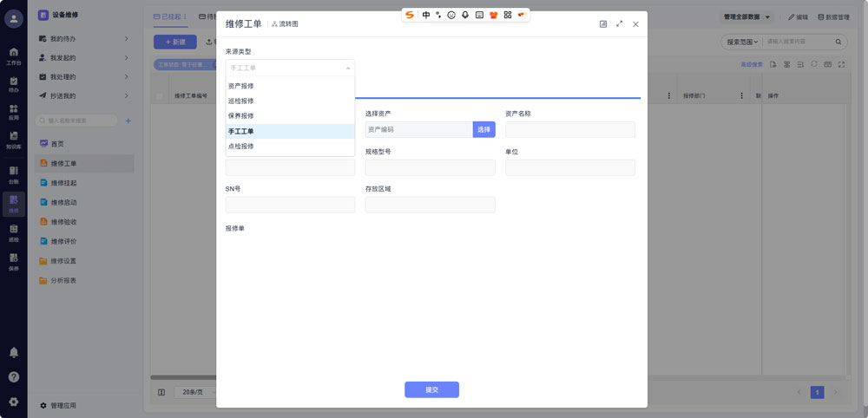Expand the 我的待办 sidebar entry
The height and width of the screenshot is (418, 868).
(126, 39)
